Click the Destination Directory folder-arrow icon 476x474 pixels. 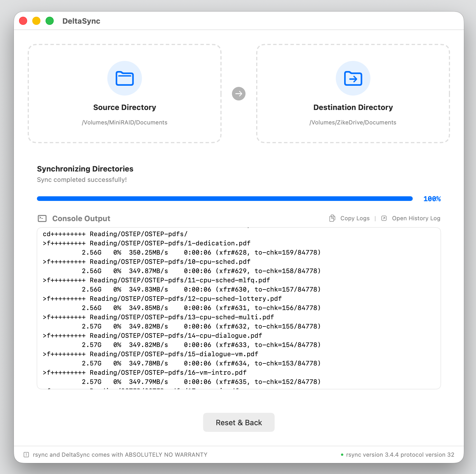click(x=353, y=78)
